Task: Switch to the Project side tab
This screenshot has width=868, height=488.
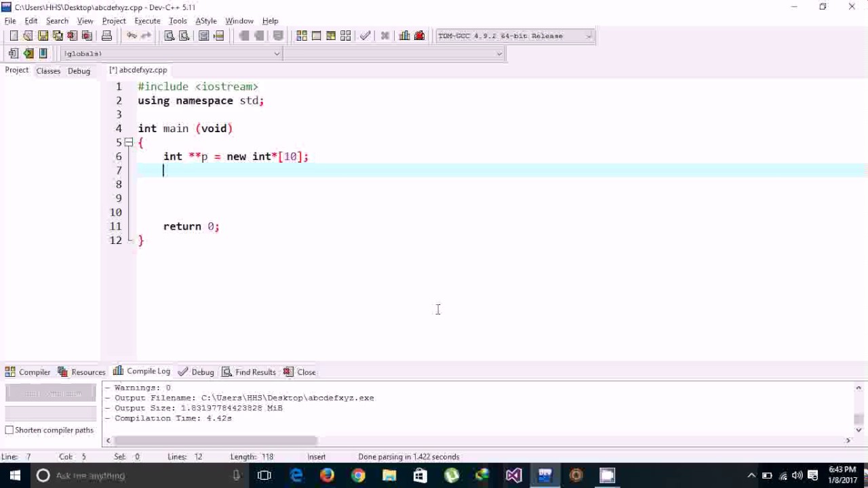Action: coord(17,70)
